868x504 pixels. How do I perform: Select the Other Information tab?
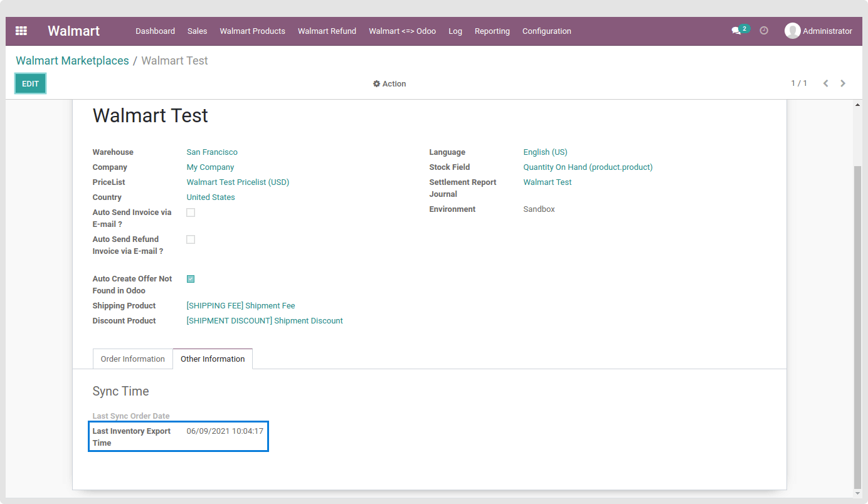click(213, 359)
